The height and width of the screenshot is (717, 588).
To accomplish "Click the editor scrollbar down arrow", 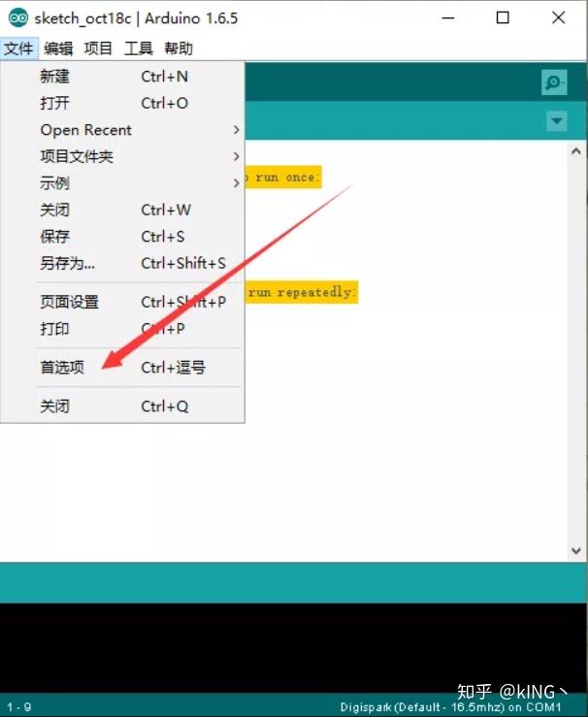I will coord(576,550).
